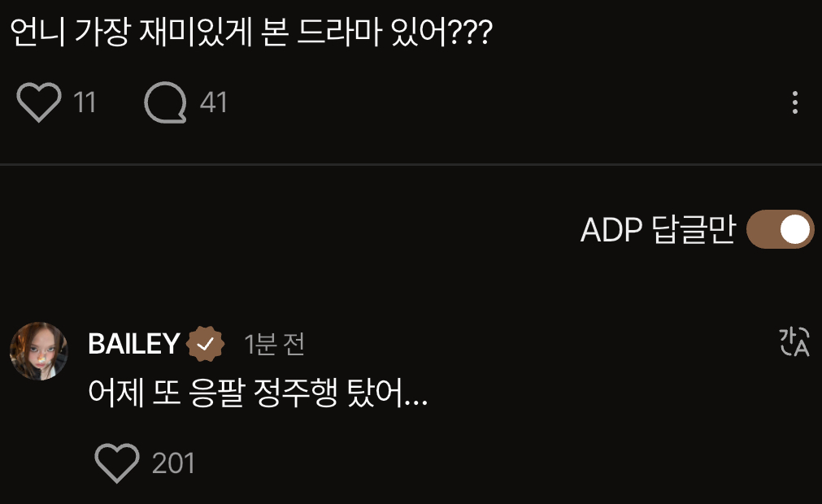Click the divider line beneath the post actions
This screenshot has height=504, width=822.
click(411, 164)
